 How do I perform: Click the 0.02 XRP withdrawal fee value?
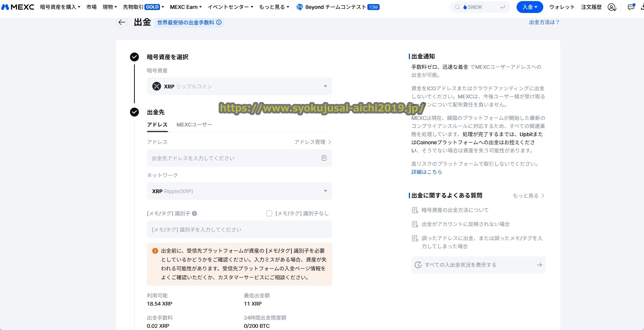(158, 326)
